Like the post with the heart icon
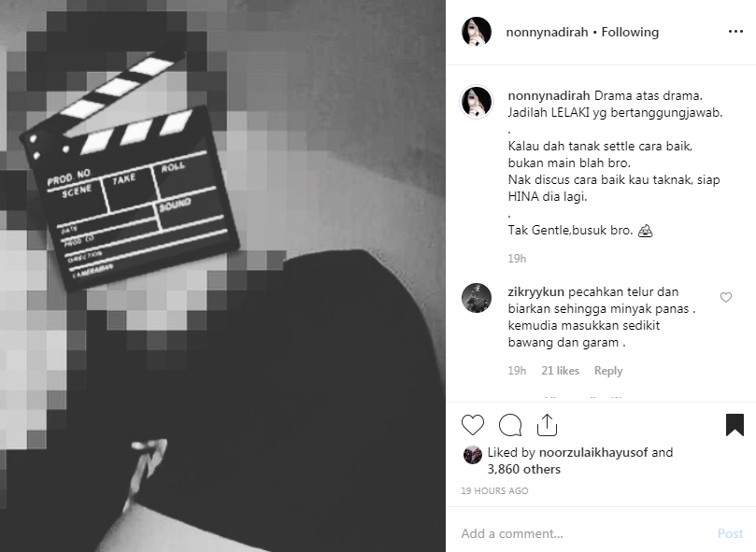The image size is (756, 552). click(473, 425)
